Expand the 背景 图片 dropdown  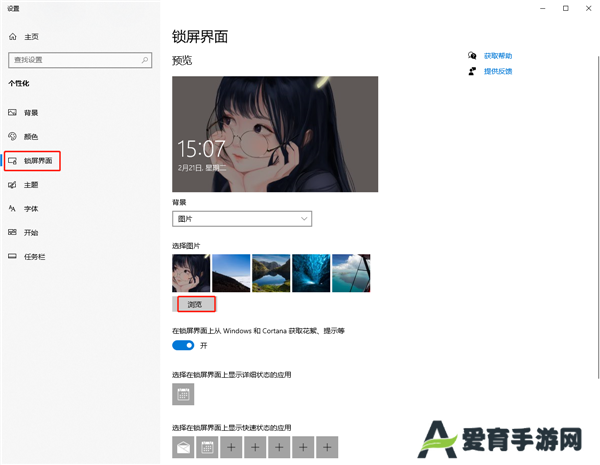pos(242,219)
